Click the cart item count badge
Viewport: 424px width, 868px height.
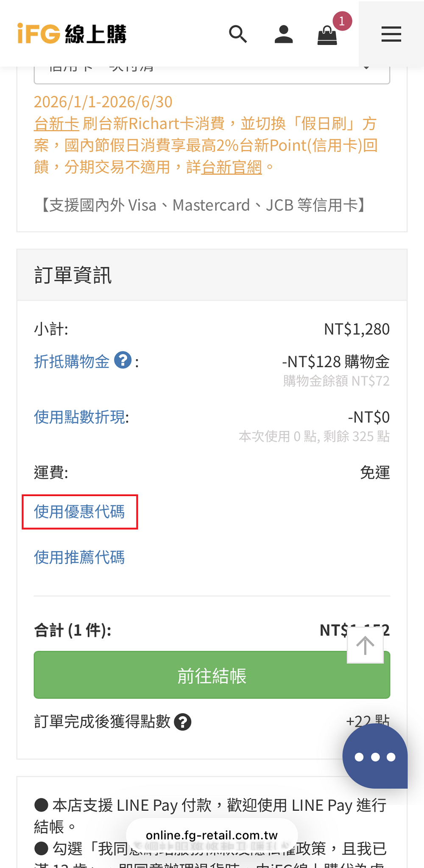pyautogui.click(x=342, y=21)
